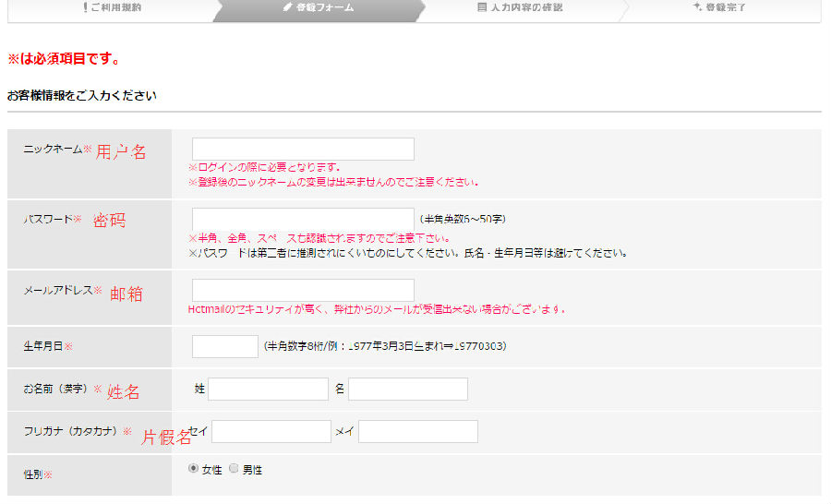Click the メイ katakana given-name field
831x504 pixels.
pos(417,431)
